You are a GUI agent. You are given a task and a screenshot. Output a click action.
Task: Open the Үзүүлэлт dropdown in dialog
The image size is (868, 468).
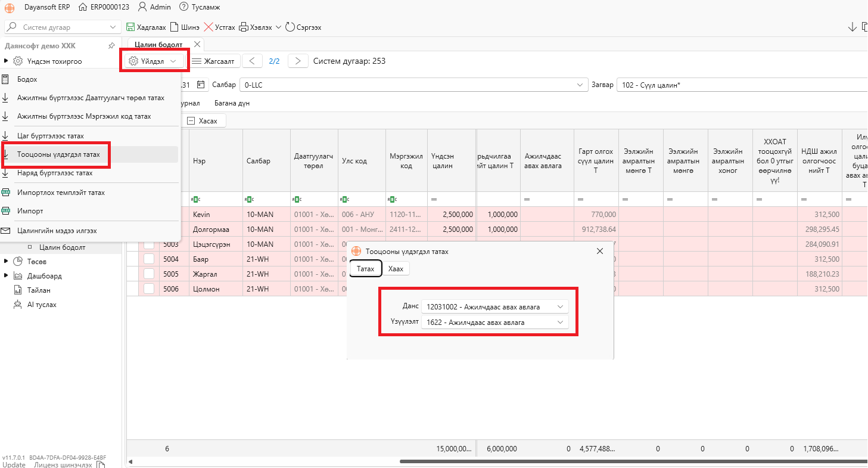tap(560, 322)
